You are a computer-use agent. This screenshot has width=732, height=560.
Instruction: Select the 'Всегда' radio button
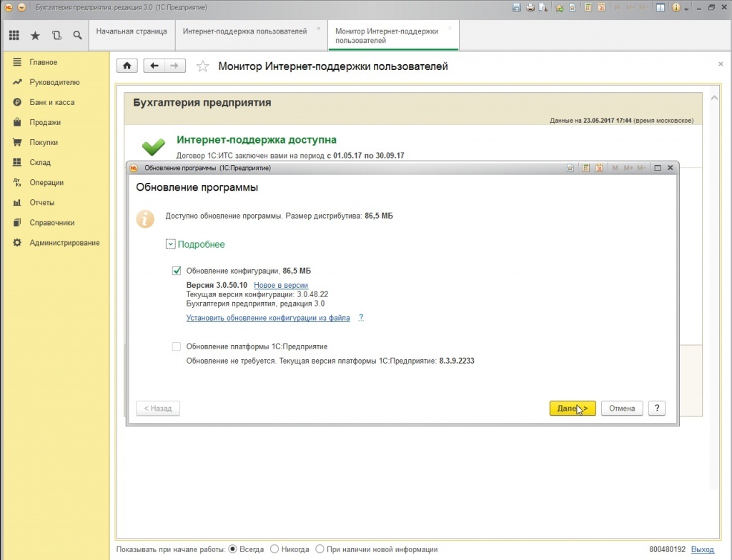(x=232, y=549)
